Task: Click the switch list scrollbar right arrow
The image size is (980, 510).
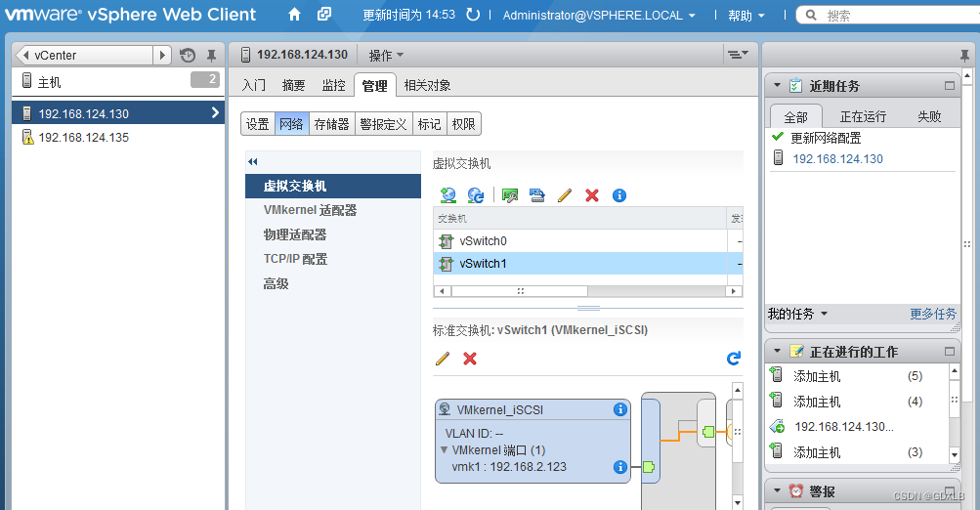Action: point(734,290)
